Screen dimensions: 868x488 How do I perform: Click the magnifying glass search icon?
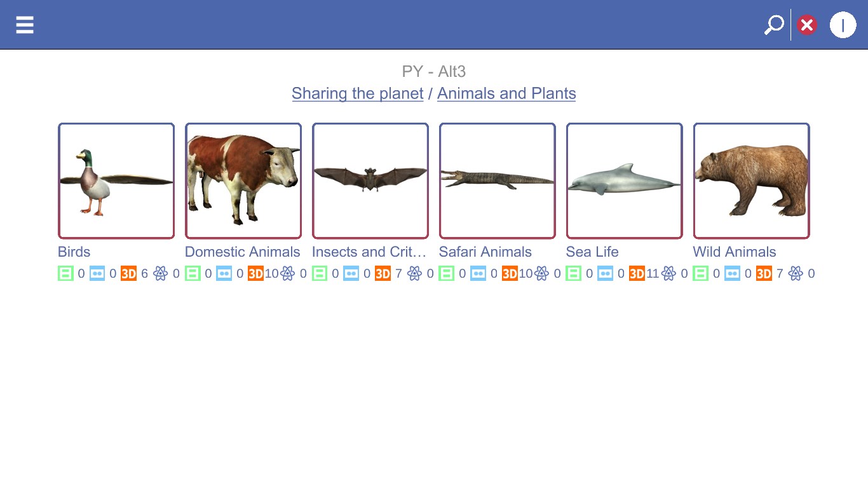point(773,25)
